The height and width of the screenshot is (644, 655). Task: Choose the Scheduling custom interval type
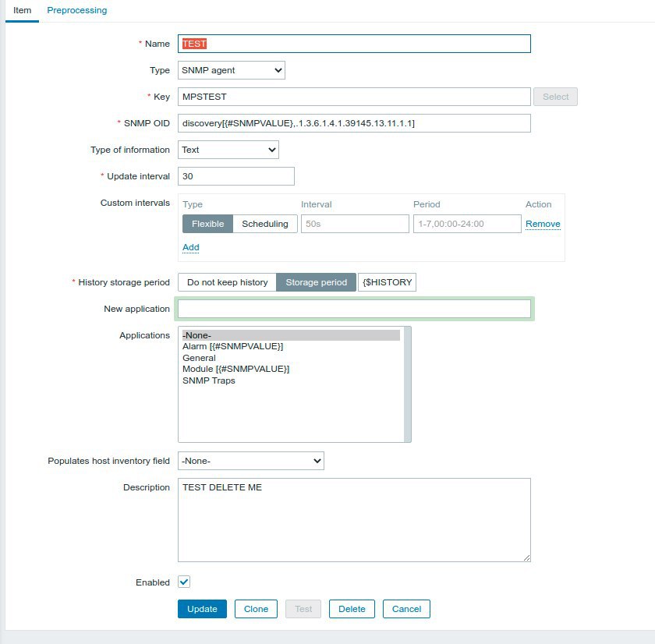pyautogui.click(x=265, y=224)
